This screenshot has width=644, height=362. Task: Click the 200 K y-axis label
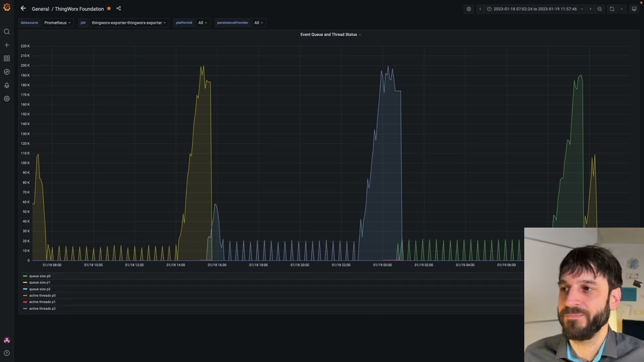[25, 65]
